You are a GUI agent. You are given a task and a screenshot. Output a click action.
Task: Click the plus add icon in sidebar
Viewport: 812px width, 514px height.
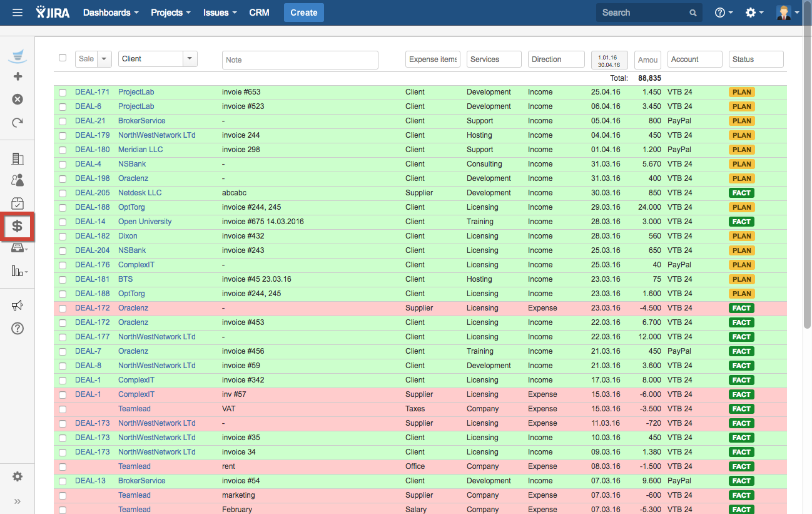18,76
